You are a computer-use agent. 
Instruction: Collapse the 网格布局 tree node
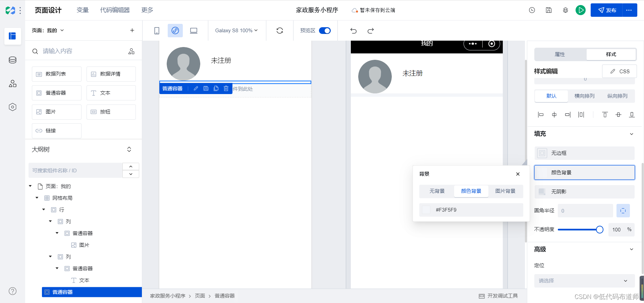(x=37, y=198)
